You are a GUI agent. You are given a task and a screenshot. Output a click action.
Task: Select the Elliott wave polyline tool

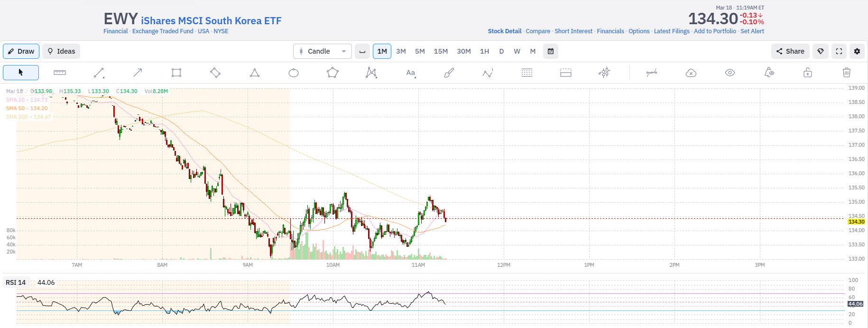[488, 73]
